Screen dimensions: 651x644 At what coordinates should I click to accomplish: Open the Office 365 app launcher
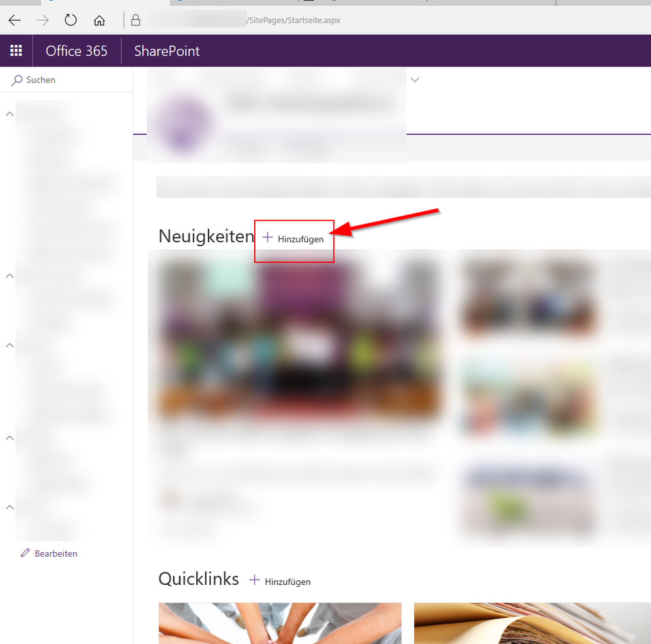(x=16, y=50)
